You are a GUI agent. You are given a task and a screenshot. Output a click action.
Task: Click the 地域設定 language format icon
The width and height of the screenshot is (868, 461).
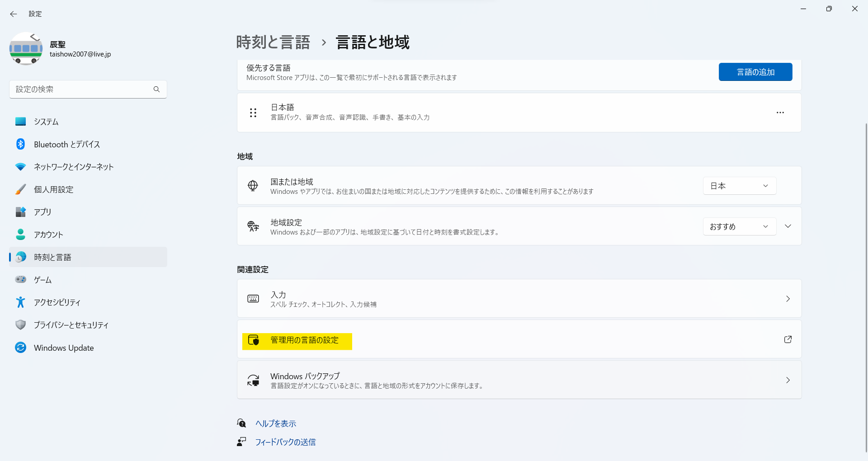[253, 226]
